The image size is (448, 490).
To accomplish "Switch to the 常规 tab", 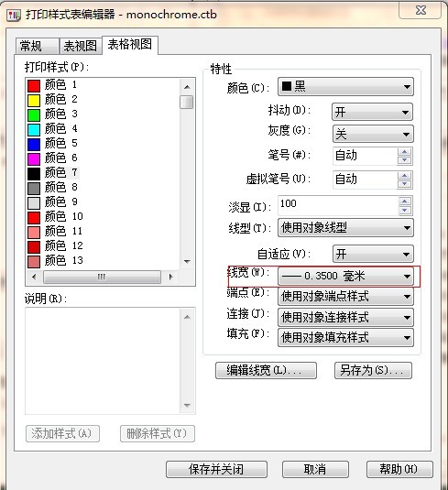I will [37, 46].
